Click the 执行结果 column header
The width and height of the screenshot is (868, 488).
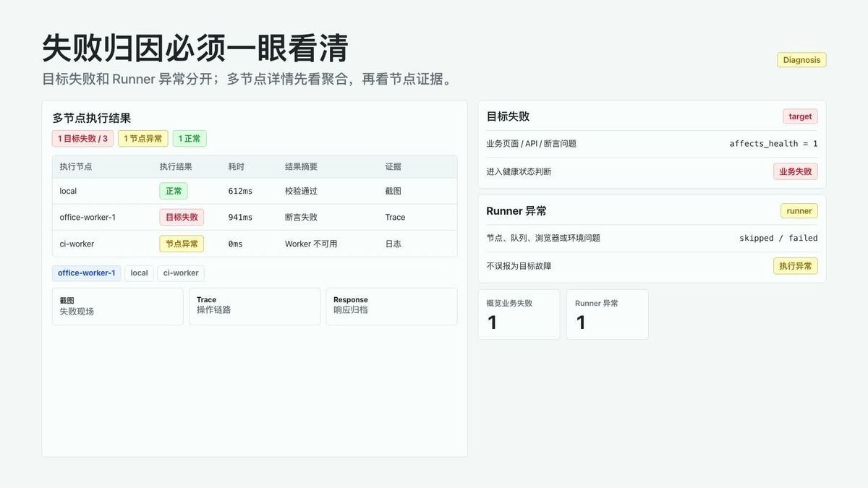[176, 166]
